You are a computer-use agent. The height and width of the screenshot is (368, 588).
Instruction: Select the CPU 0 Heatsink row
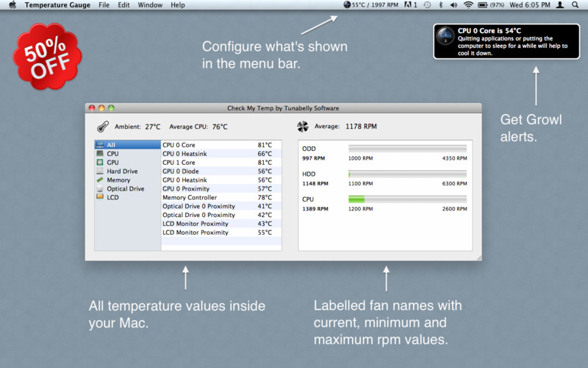tap(220, 153)
